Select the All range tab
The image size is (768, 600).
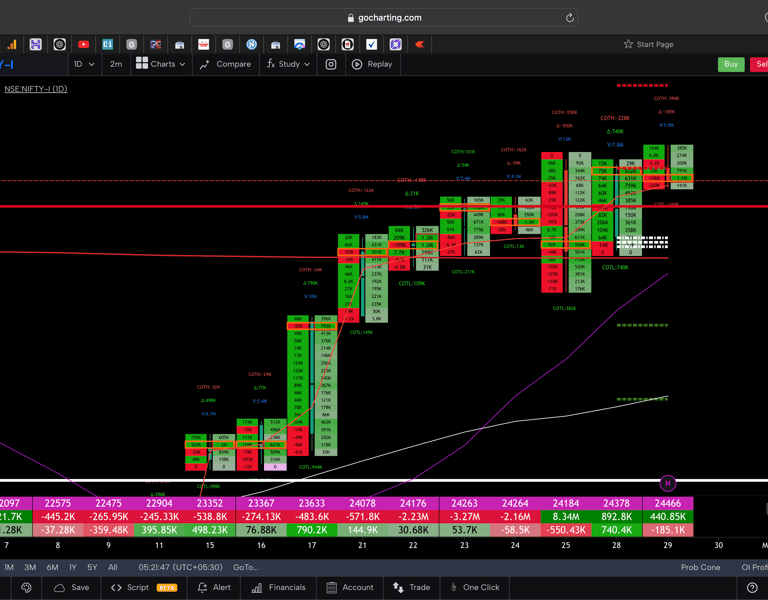113,567
